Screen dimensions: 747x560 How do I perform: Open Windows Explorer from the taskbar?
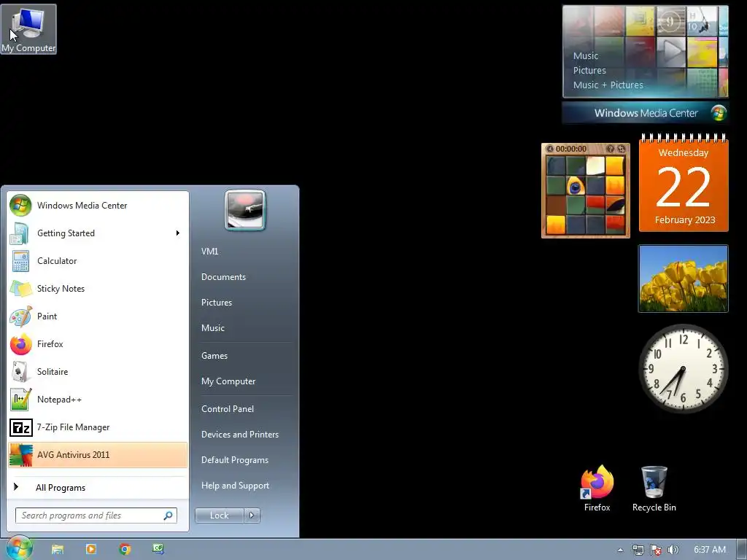coord(58,549)
